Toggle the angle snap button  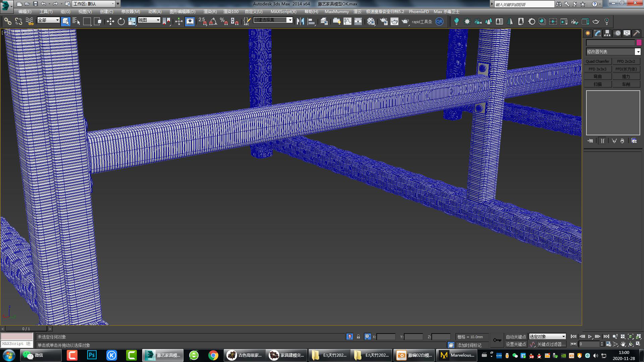pyautogui.click(x=213, y=21)
